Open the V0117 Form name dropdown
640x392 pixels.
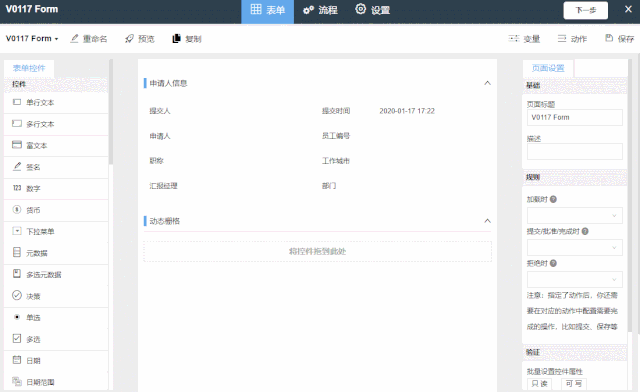point(32,38)
